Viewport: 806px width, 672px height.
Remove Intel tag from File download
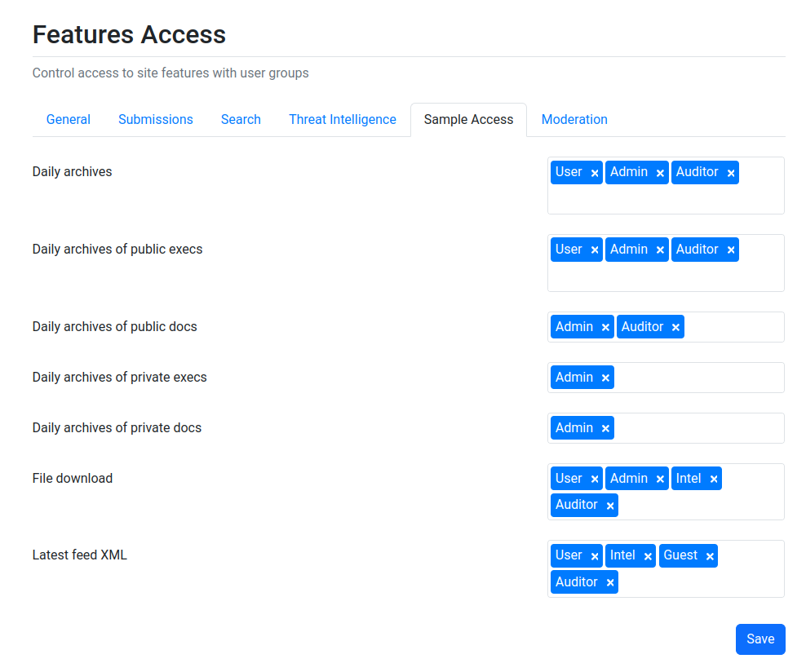(x=714, y=479)
